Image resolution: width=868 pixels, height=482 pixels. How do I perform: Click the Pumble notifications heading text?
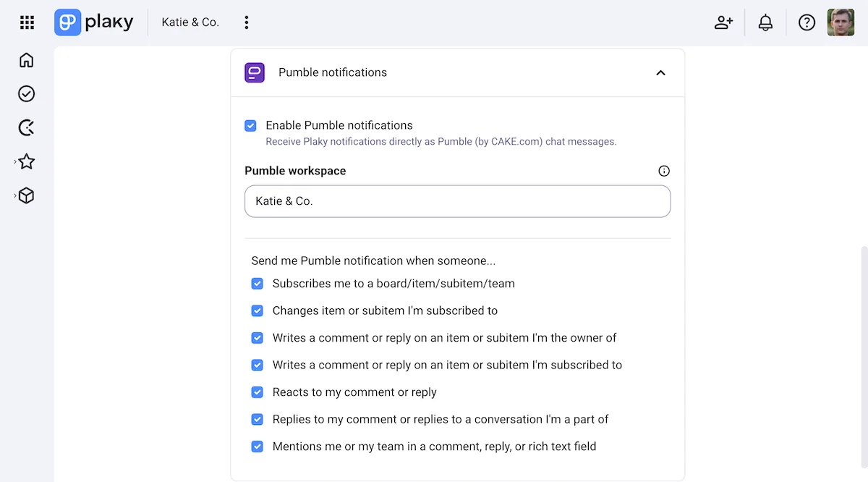tap(333, 72)
